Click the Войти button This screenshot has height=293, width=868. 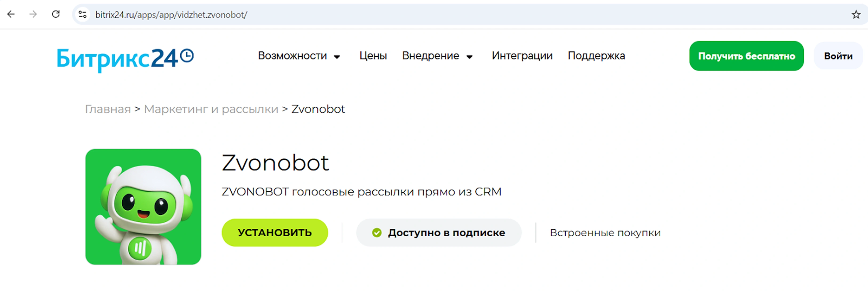pyautogui.click(x=838, y=56)
